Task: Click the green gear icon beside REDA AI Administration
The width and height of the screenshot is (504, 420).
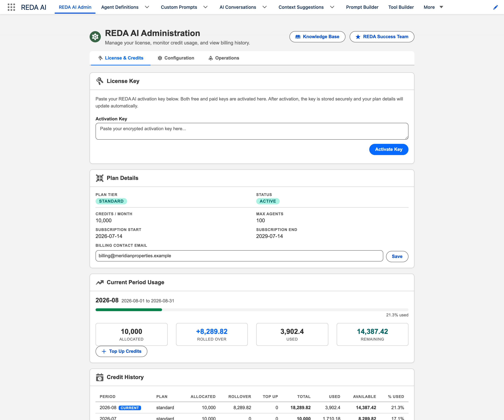Action: point(95,37)
